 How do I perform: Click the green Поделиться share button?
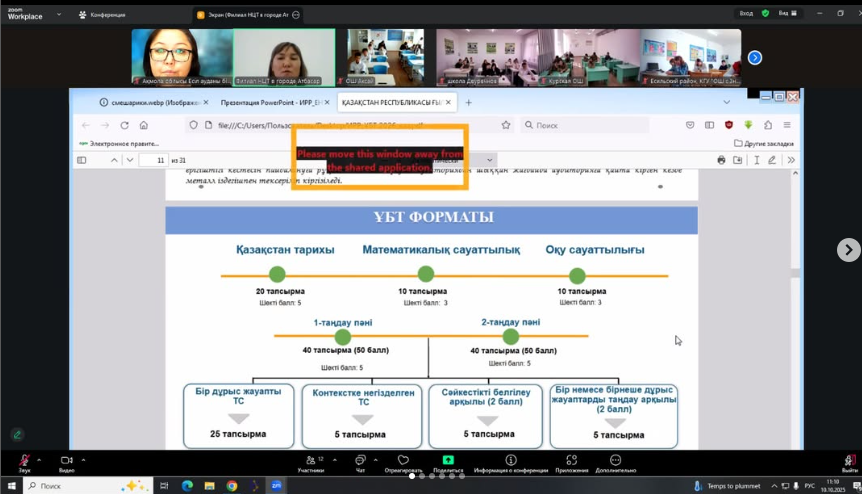coord(448,461)
